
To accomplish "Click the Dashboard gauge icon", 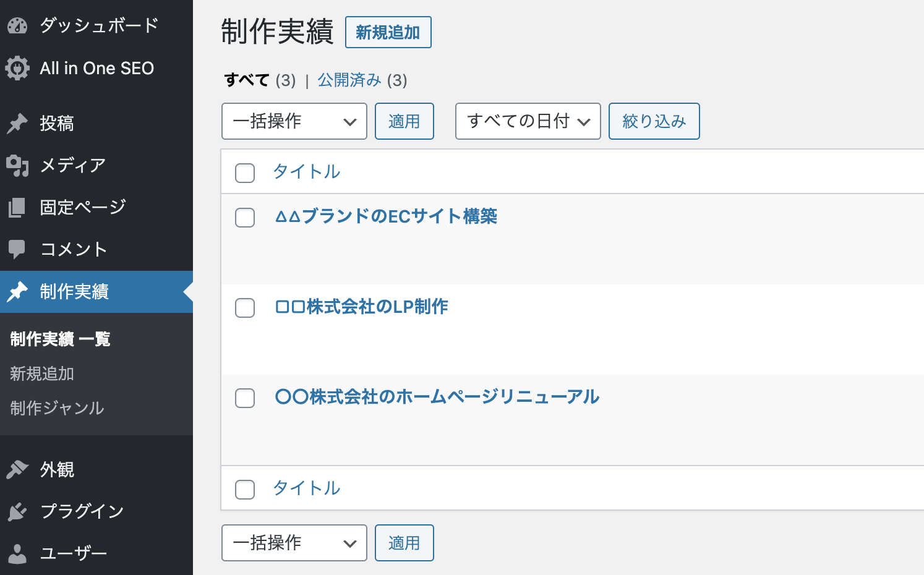I will 17,26.
